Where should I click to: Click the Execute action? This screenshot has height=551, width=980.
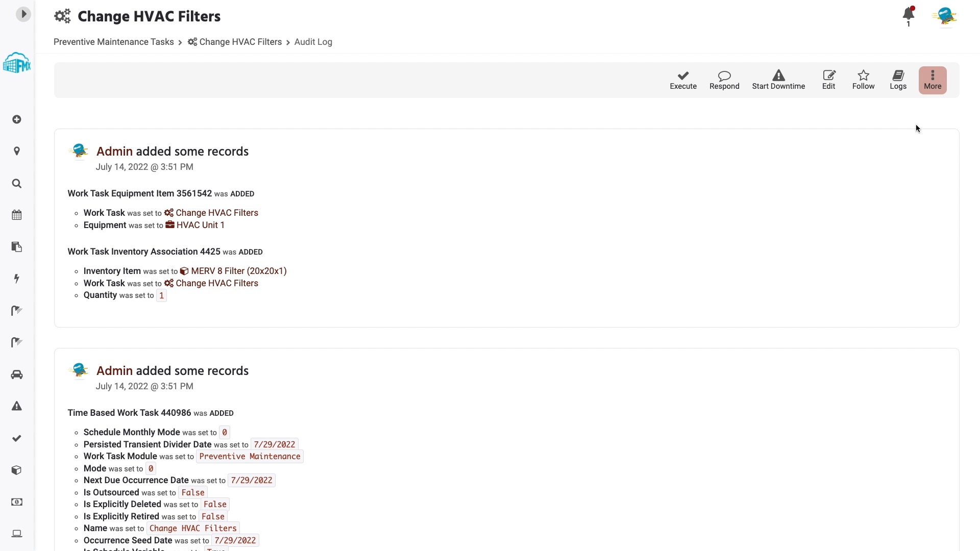tap(683, 80)
